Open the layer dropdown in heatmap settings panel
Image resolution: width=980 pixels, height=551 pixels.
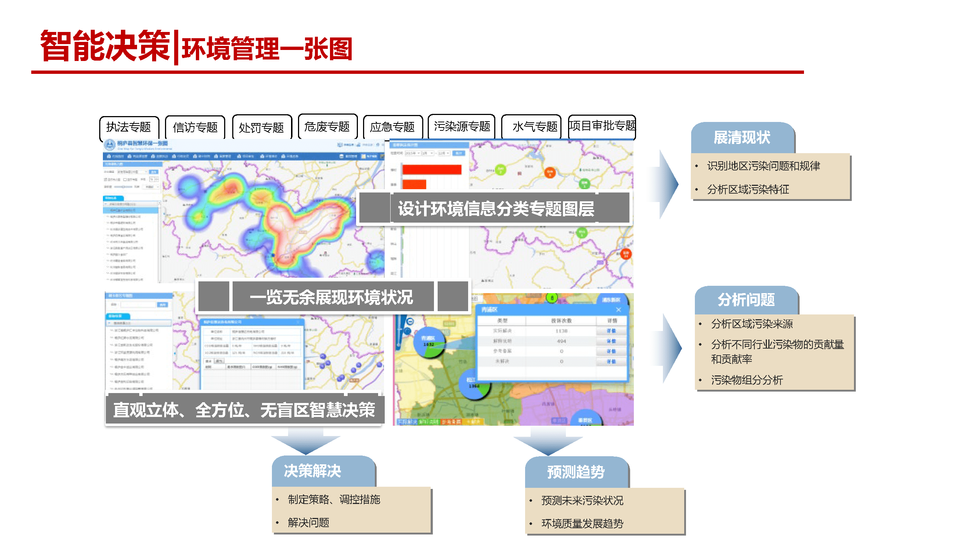pyautogui.click(x=133, y=172)
